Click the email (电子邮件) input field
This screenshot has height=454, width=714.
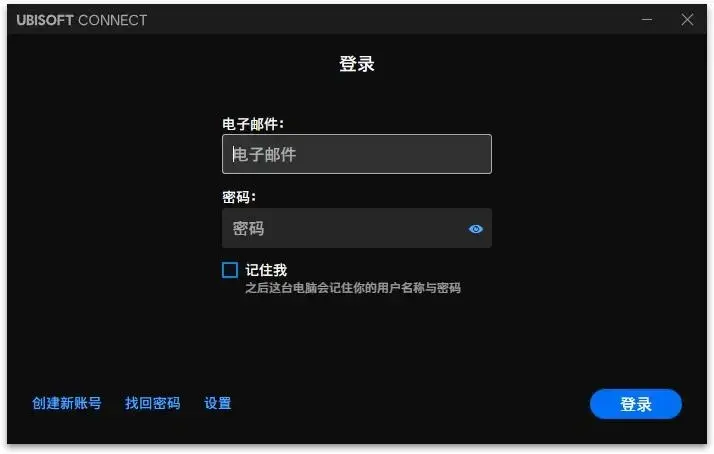(357, 154)
